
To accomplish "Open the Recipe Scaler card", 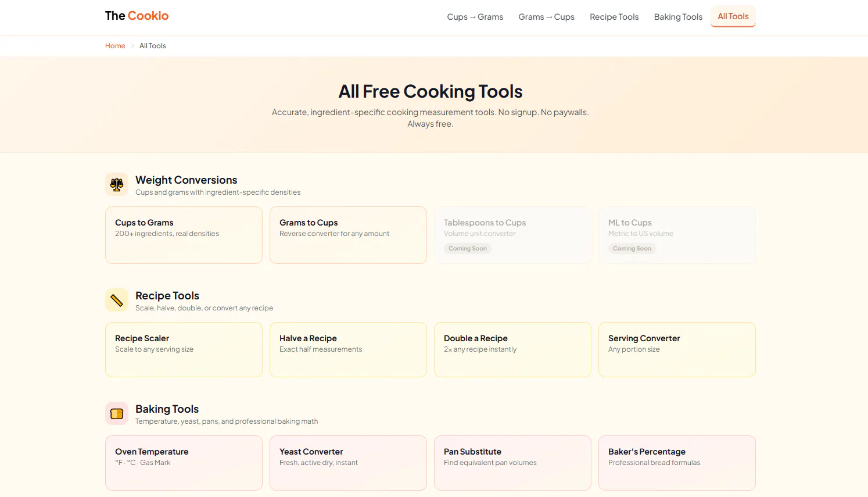I will tap(184, 349).
